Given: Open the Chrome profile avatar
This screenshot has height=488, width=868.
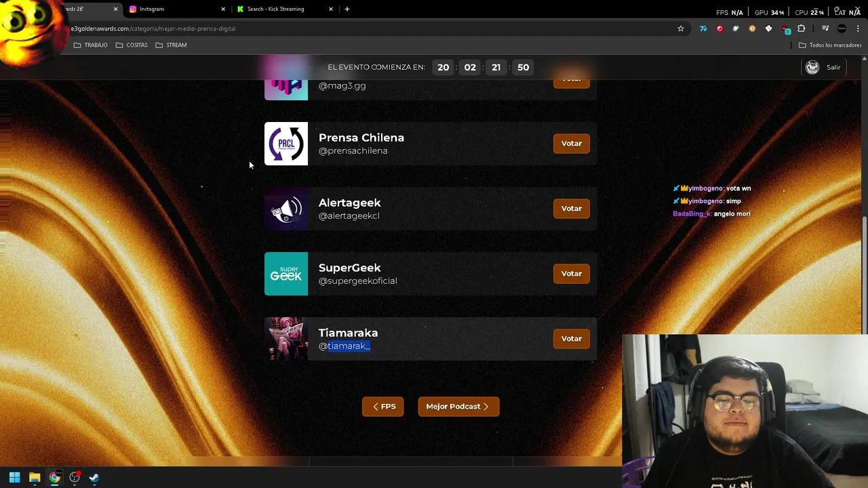Looking at the screenshot, I should [x=842, y=28].
